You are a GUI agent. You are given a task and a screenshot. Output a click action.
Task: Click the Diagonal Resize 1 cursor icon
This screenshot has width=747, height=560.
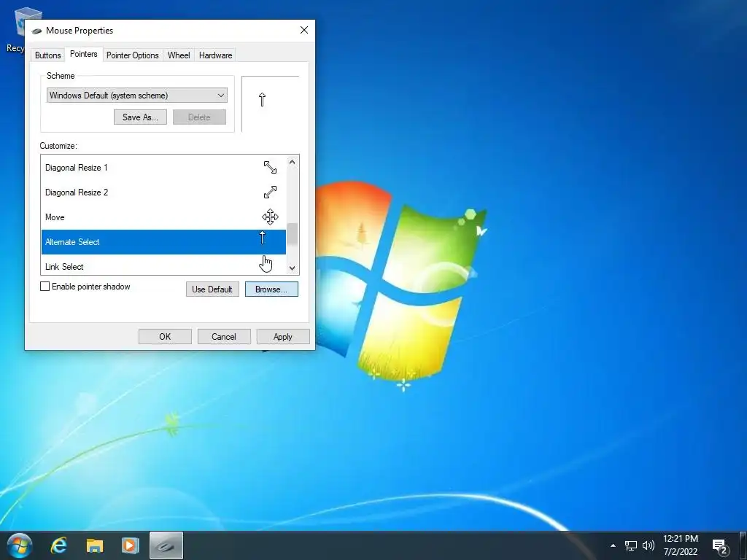[270, 167]
